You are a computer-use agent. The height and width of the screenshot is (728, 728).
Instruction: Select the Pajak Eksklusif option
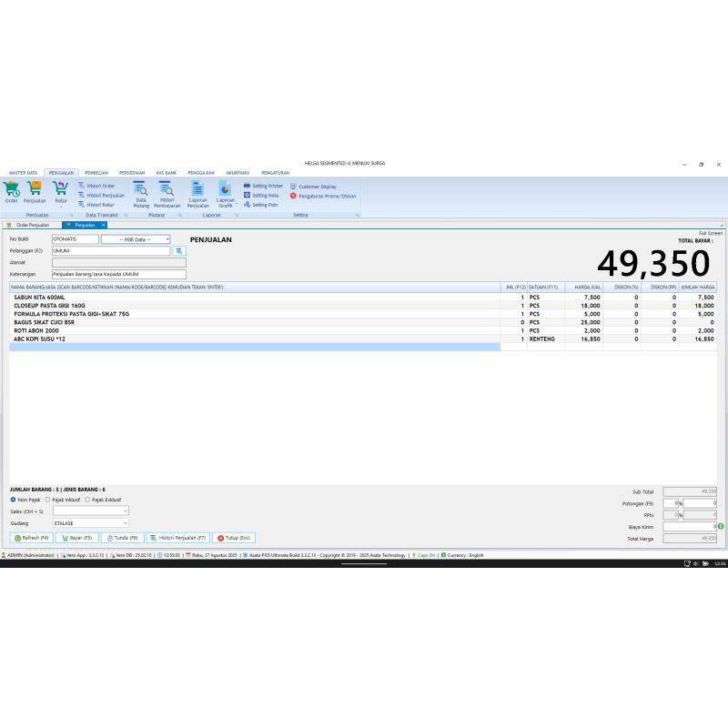click(87, 500)
